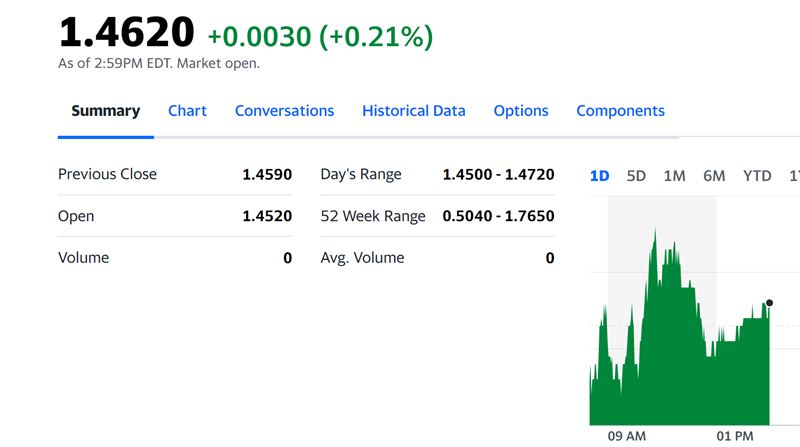Click the main price 1.4620
Viewport: 800px width, 447px height.
[127, 32]
